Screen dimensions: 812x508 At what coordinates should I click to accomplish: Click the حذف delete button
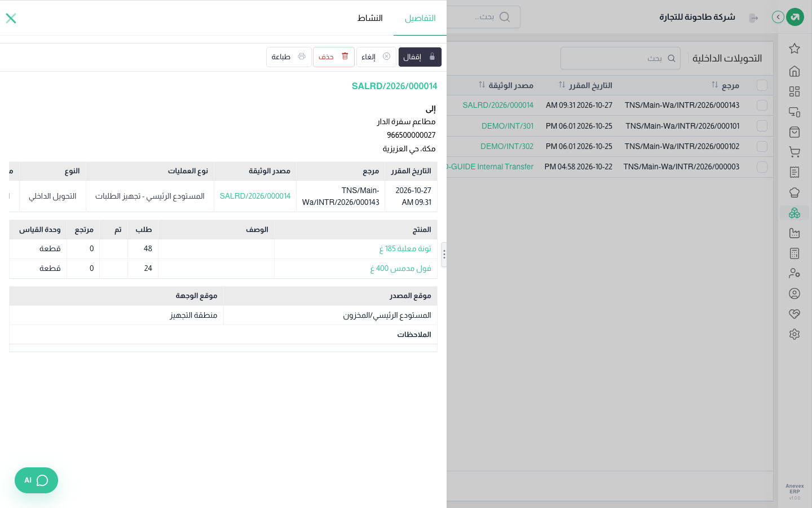click(x=334, y=57)
